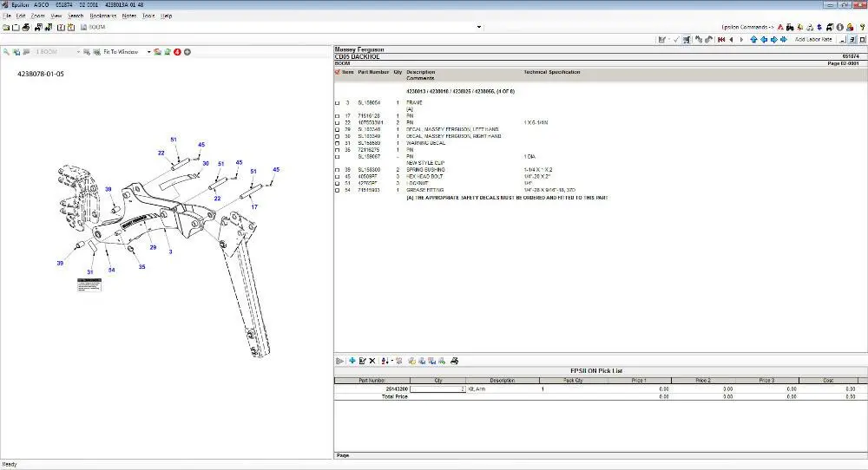The image size is (868, 470).
Task: Open the Fit To Window zoom dropdown
Action: click(x=148, y=52)
